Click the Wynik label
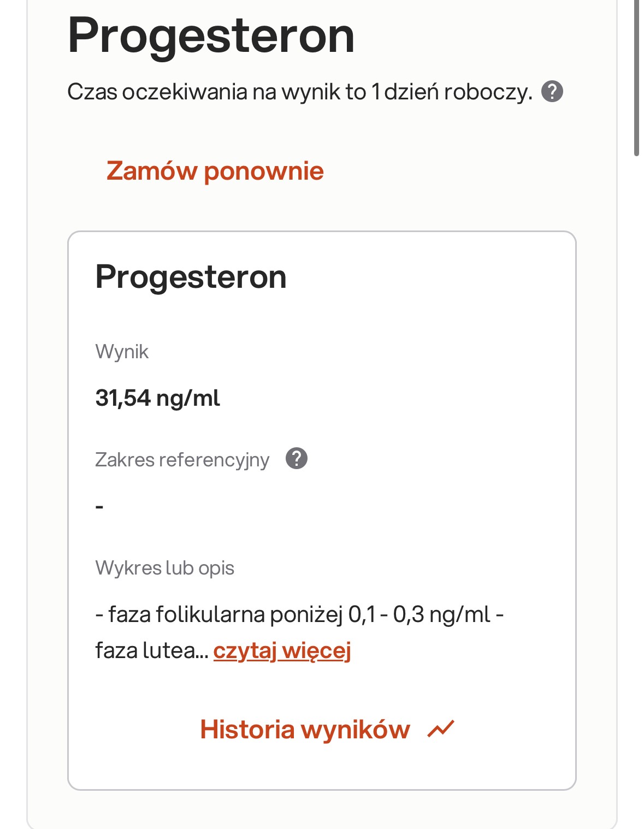Image resolution: width=644 pixels, height=829 pixels. pos(122,352)
